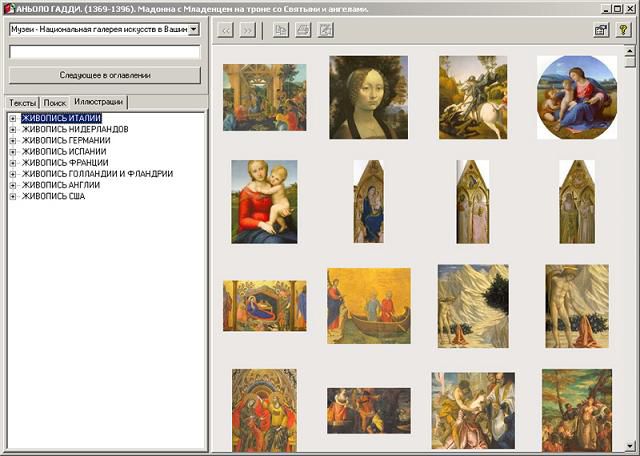Expand the ЖИВОПИСЬ ФРАНЦИИ tree node
Image resolution: width=640 pixels, height=456 pixels.
[13, 163]
